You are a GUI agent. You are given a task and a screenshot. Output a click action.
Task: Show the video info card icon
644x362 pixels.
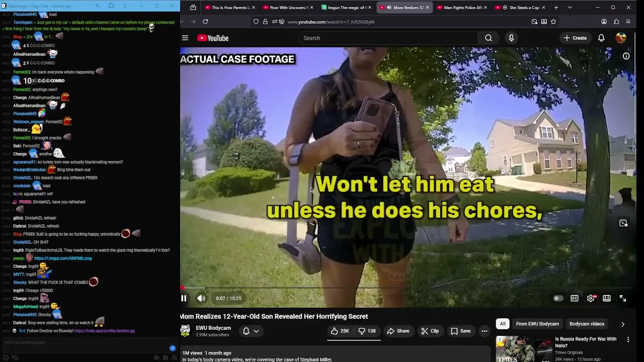click(626, 56)
